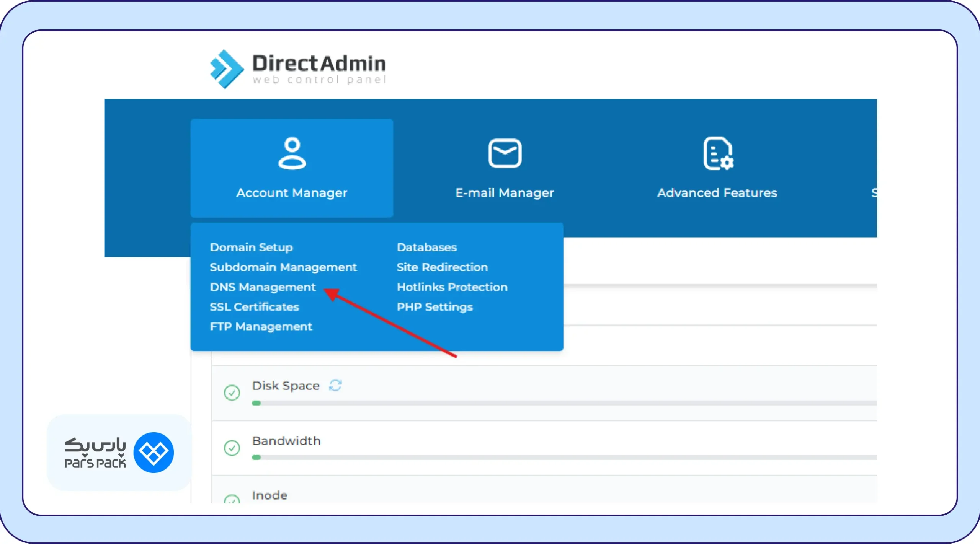Click the Disk Space usage bar

[x=564, y=403]
